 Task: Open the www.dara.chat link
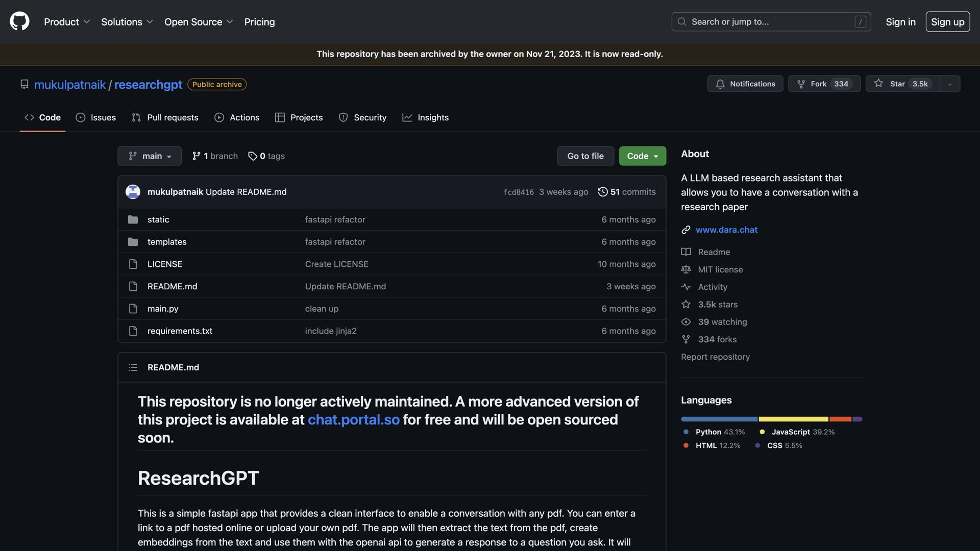(x=726, y=230)
